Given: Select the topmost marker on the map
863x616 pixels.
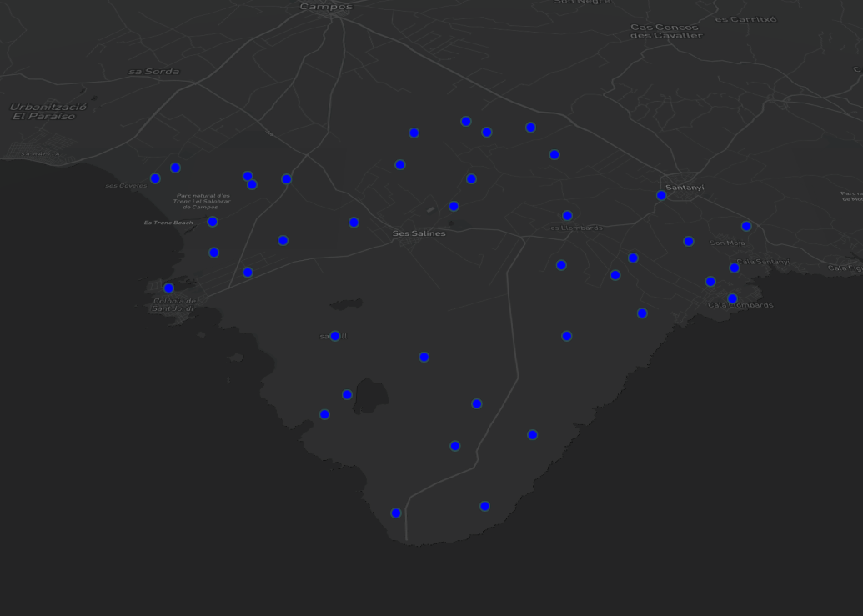Looking at the screenshot, I should (465, 121).
